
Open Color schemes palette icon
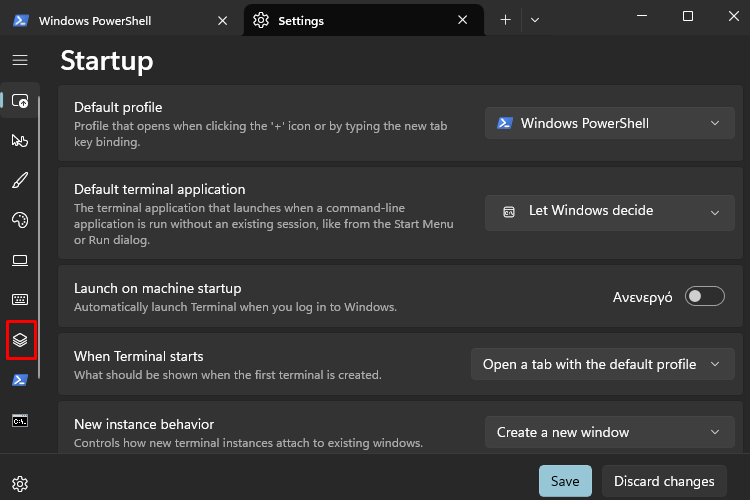point(20,220)
